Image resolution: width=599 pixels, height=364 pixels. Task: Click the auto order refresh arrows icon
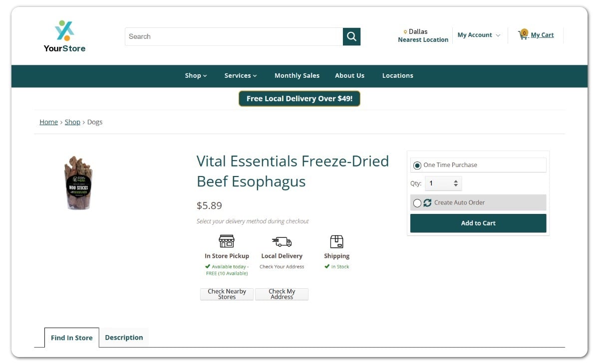click(x=428, y=202)
